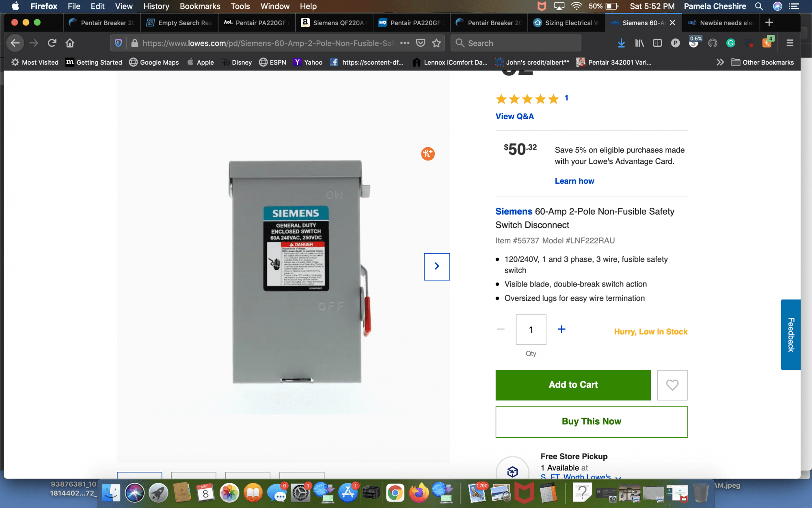
Task: Open Photos app in the dock
Action: pyautogui.click(x=229, y=493)
